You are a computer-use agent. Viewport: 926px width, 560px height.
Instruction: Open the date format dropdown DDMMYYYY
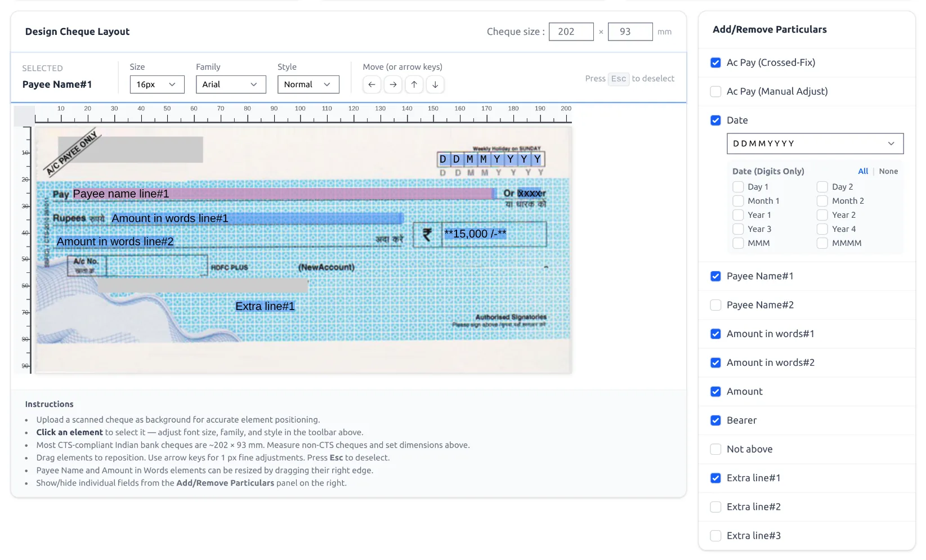point(815,144)
